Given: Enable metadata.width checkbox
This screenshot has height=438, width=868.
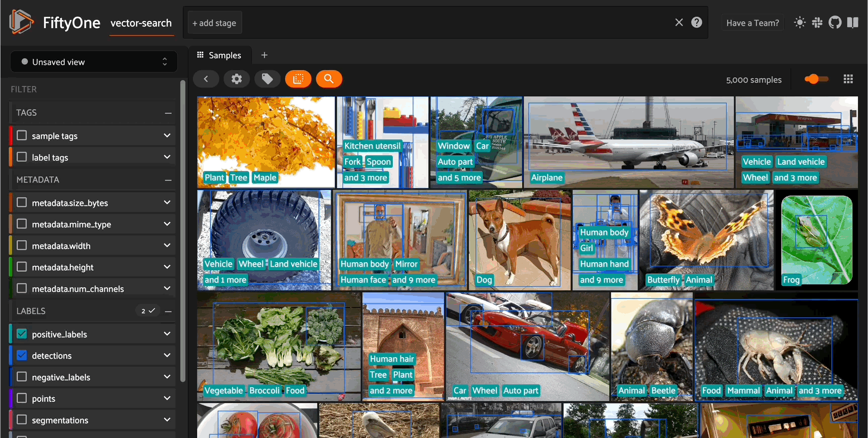Looking at the screenshot, I should 22,246.
